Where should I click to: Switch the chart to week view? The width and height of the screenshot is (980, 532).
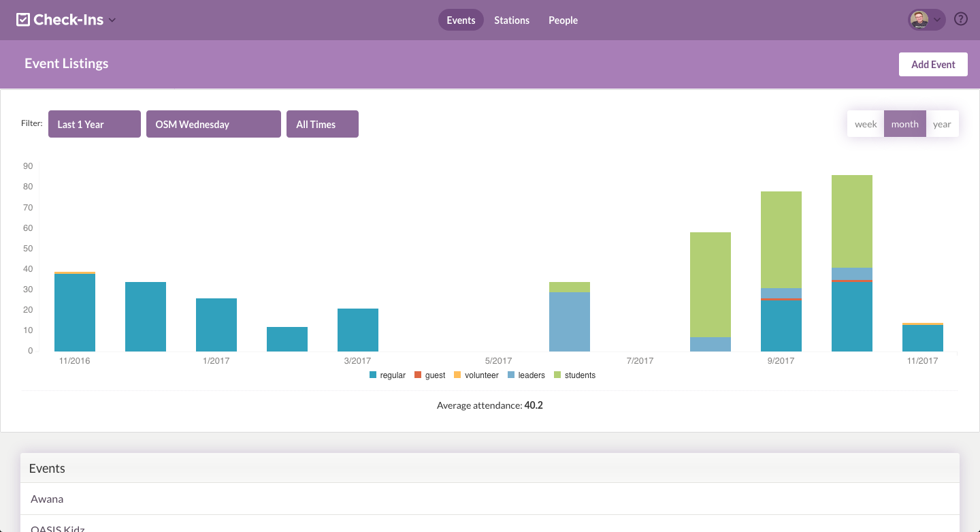[x=865, y=123]
